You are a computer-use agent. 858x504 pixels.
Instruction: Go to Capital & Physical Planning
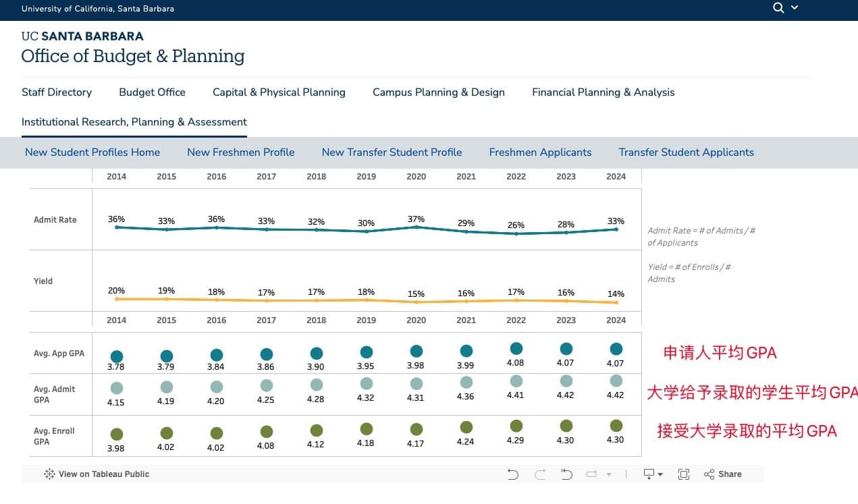279,92
